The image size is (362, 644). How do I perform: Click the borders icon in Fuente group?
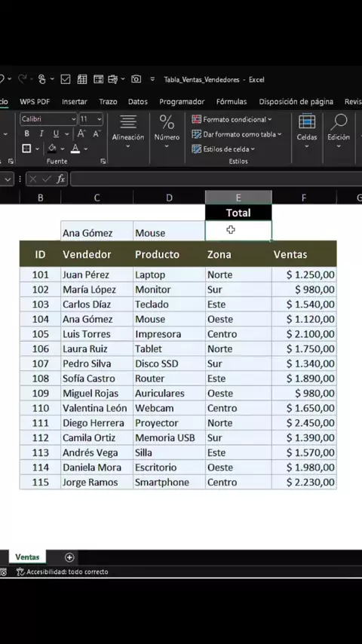(x=26, y=149)
